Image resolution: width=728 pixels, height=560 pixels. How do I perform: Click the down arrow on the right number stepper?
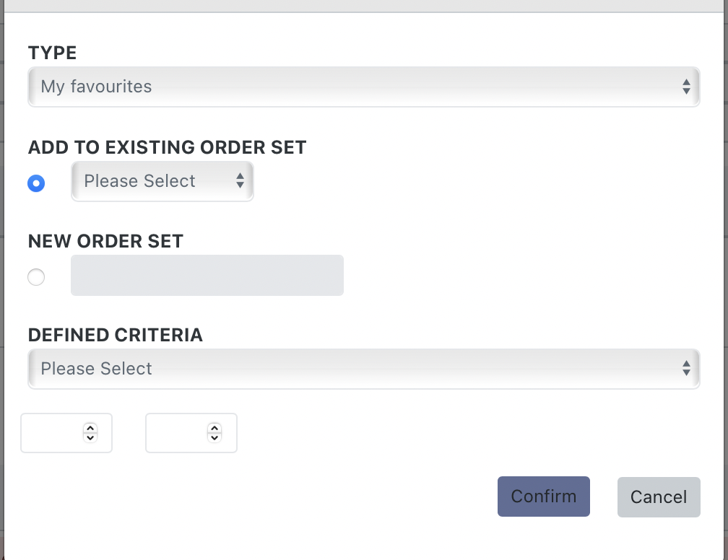(x=214, y=437)
